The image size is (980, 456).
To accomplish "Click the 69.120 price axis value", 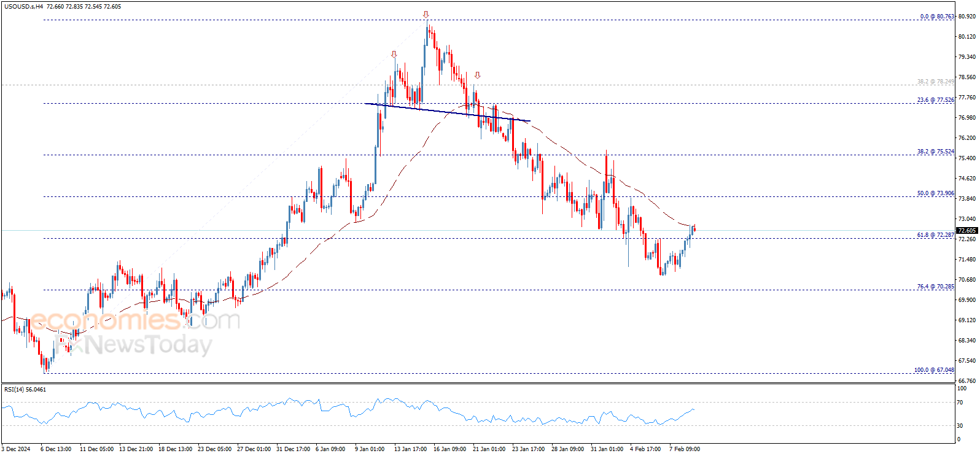I will click(967, 320).
